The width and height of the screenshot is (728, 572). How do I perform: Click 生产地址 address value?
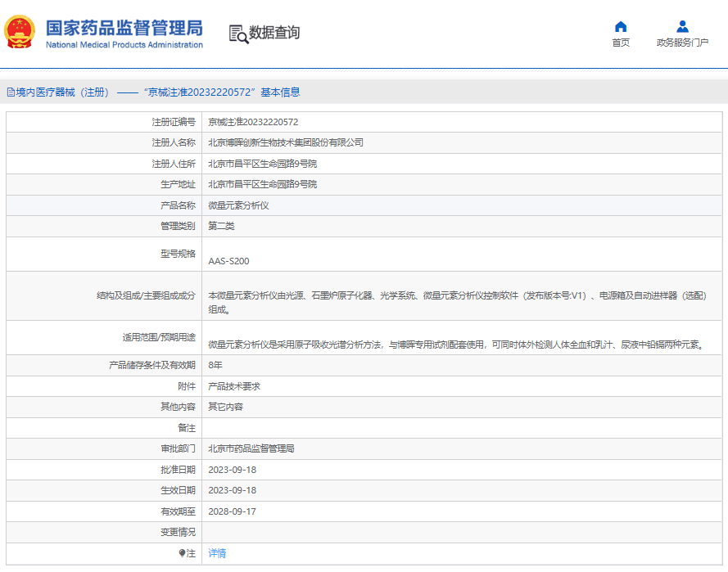coord(262,184)
